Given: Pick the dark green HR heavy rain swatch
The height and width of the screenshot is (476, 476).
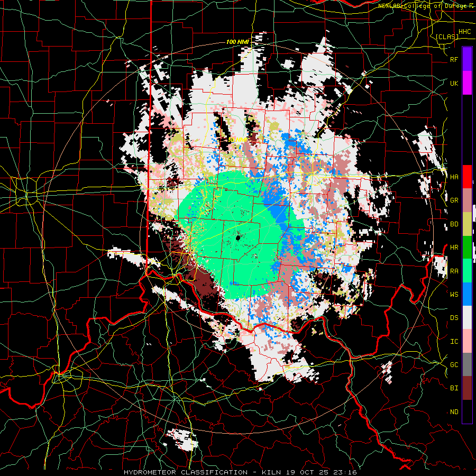Looking at the screenshot, I should tap(467, 248).
